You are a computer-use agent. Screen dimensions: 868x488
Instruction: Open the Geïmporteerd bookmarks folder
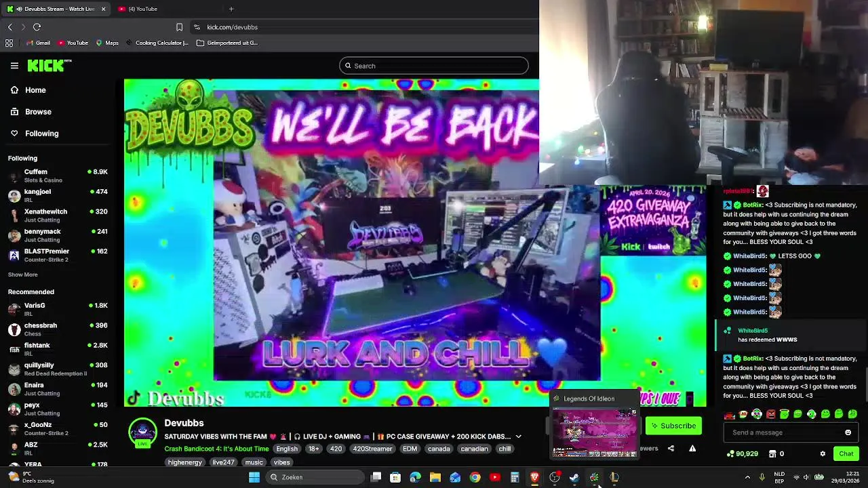pyautogui.click(x=227, y=43)
